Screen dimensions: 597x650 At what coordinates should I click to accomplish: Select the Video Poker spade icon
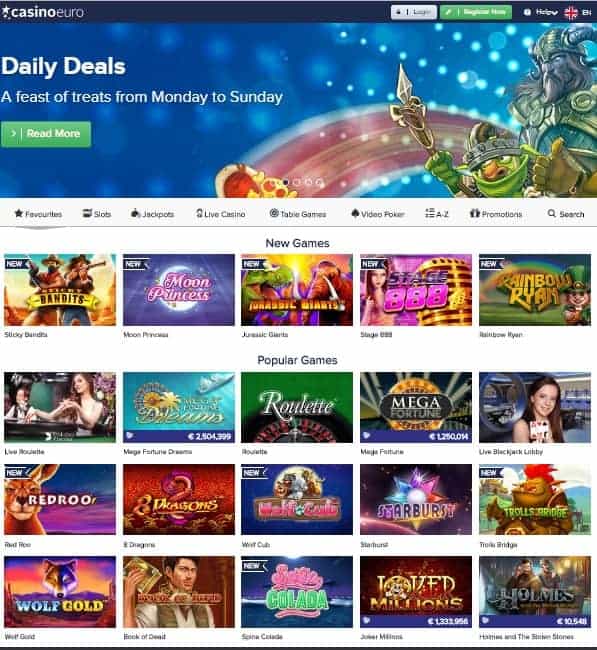355,213
